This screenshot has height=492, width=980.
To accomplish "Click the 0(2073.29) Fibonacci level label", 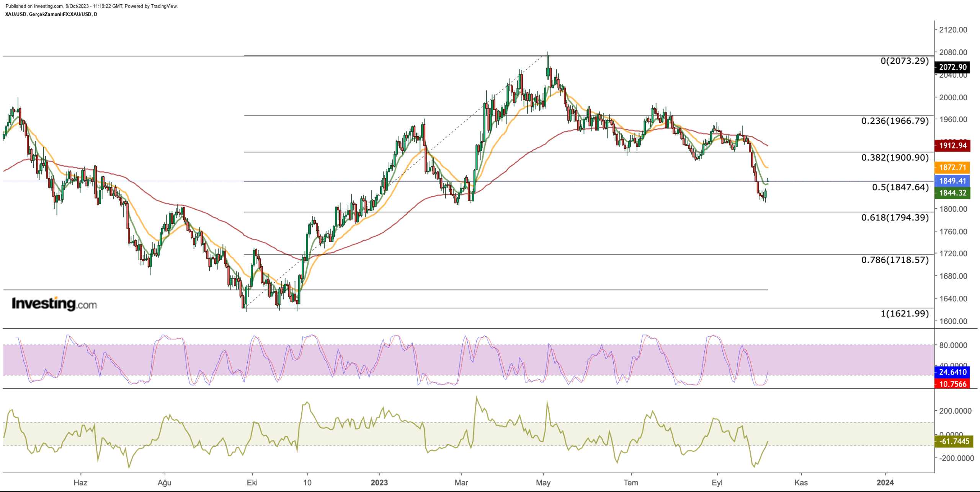I will coord(905,61).
